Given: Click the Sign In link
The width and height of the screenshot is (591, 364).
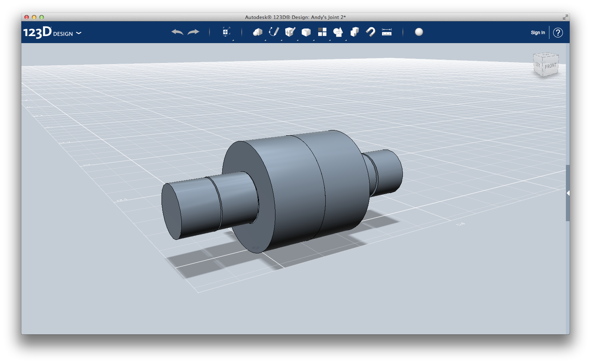Looking at the screenshot, I should pos(538,33).
